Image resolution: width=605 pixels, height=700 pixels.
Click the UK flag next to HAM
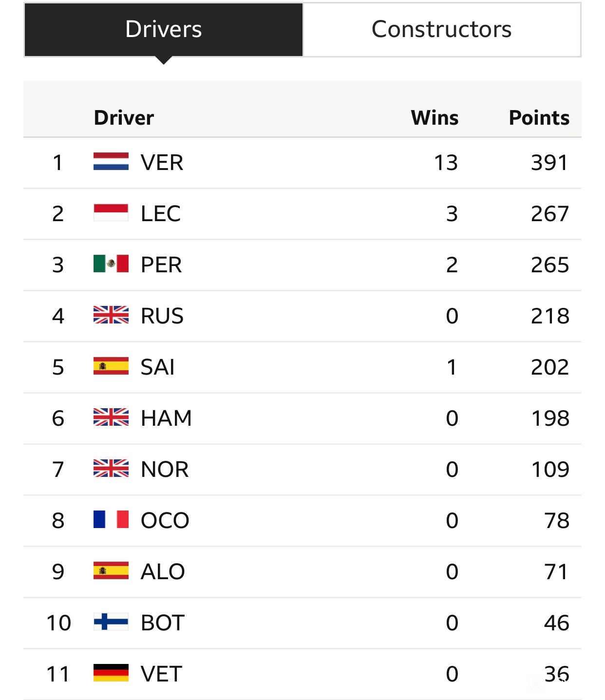(111, 417)
